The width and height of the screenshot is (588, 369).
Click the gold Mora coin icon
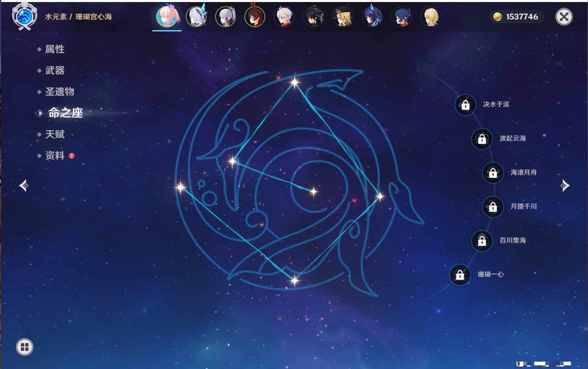pyautogui.click(x=498, y=17)
